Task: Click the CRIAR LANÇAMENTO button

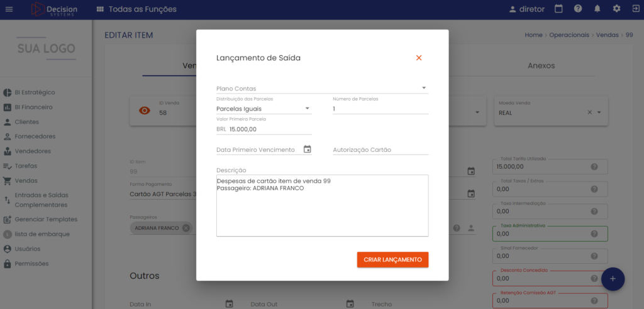Action: pyautogui.click(x=392, y=260)
